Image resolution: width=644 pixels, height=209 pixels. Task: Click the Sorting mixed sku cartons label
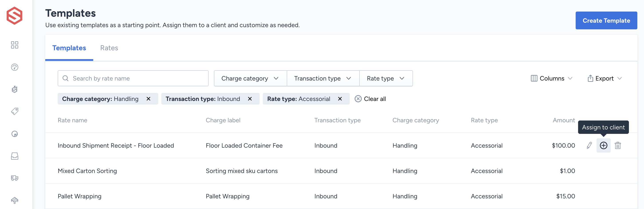point(241,171)
